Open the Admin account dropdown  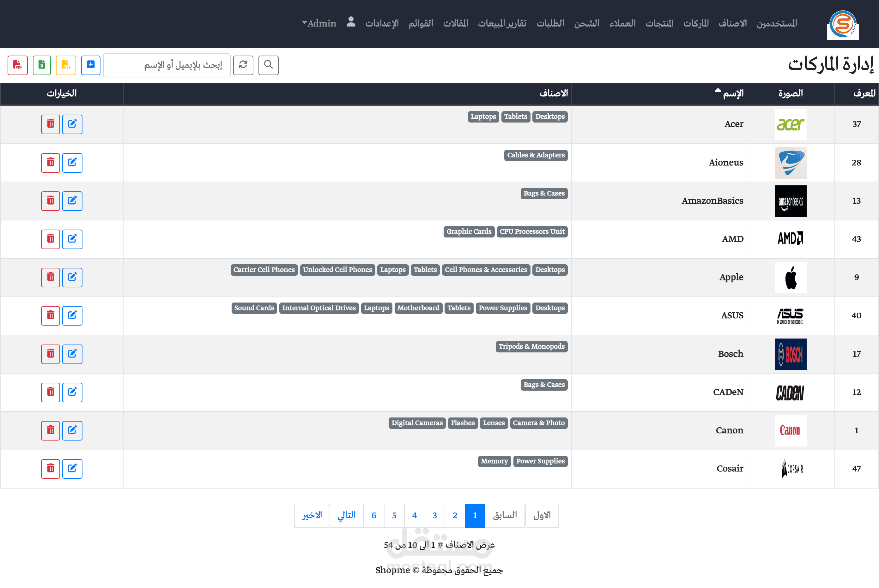coord(319,23)
